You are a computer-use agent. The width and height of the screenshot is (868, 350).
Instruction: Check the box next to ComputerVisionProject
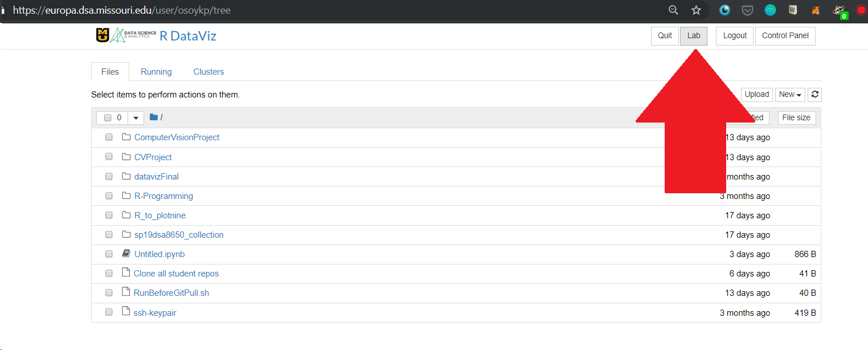coord(109,137)
